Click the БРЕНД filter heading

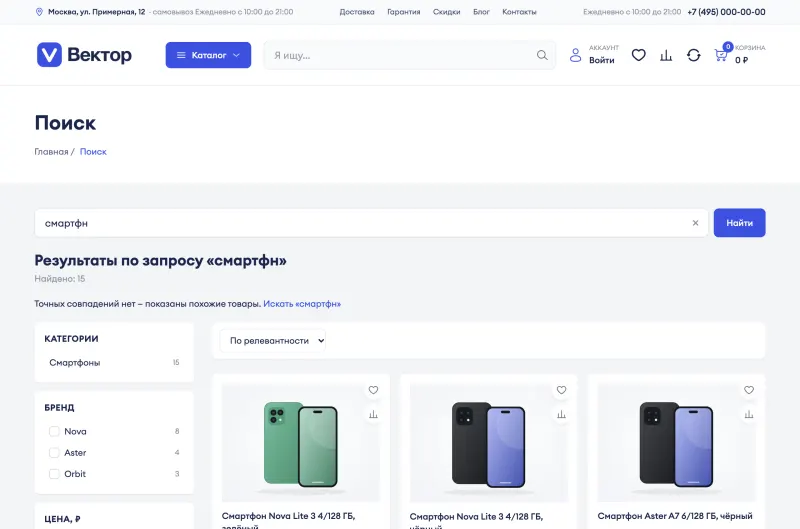tap(59, 408)
